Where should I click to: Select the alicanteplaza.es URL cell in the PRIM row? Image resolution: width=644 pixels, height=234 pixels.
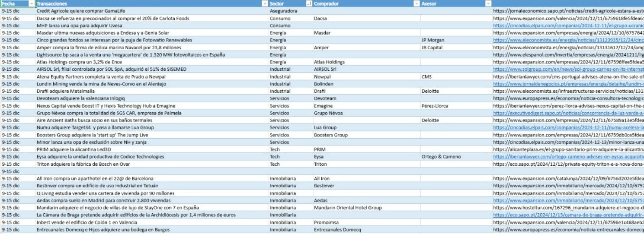pyautogui.click(x=568, y=149)
